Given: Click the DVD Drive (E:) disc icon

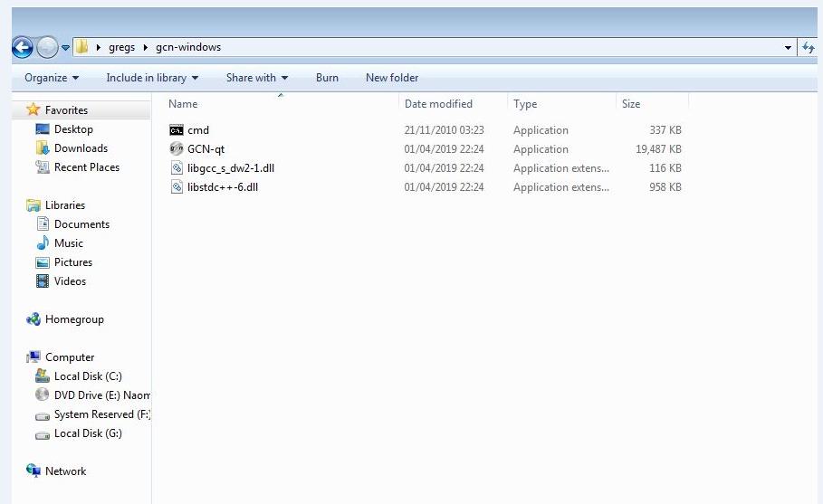Looking at the screenshot, I should click(x=42, y=395).
